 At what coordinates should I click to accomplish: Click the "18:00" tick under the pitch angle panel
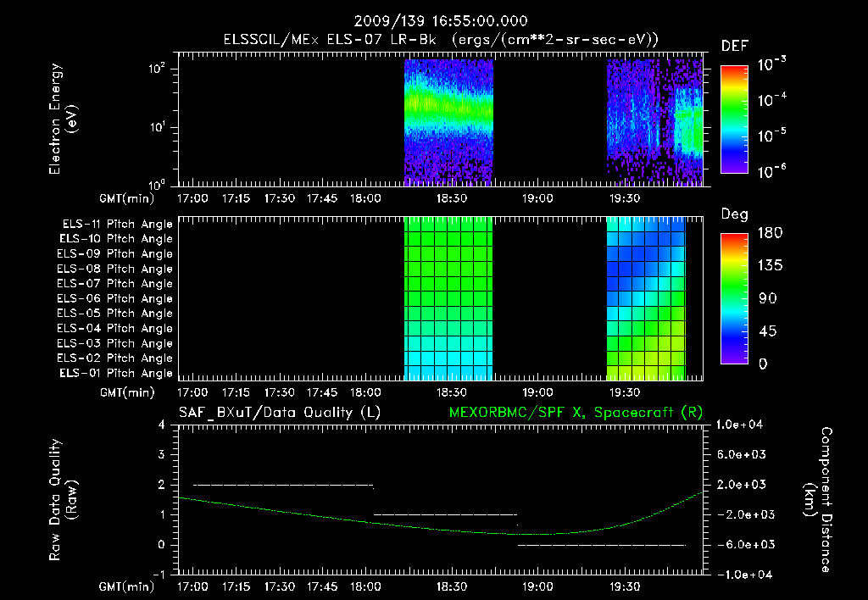point(365,392)
